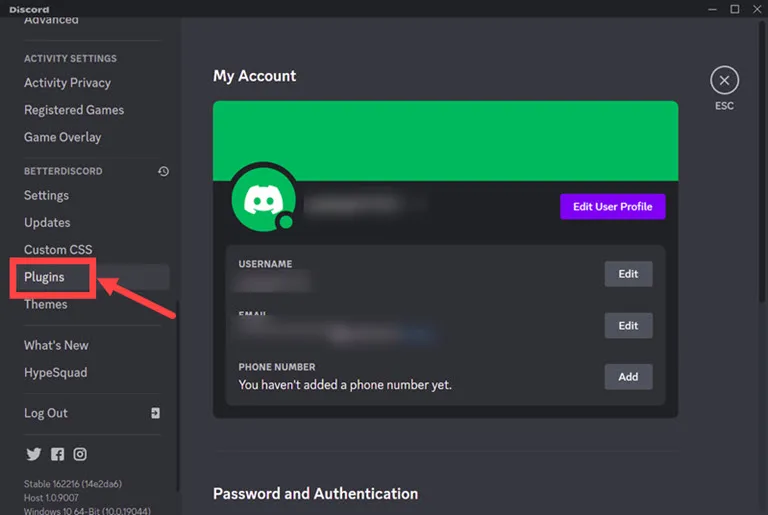
Task: Click Edit User Profile button
Action: 612,206
